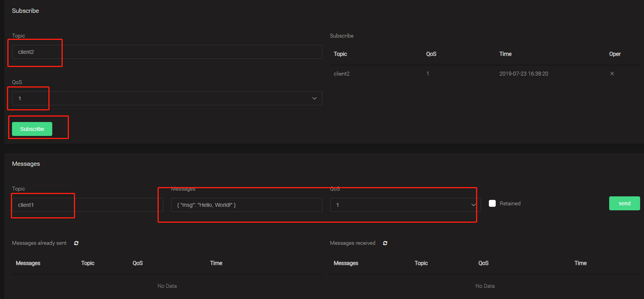Click Messages header in the already sent table
Screen dimensions: 644x299
28,263
